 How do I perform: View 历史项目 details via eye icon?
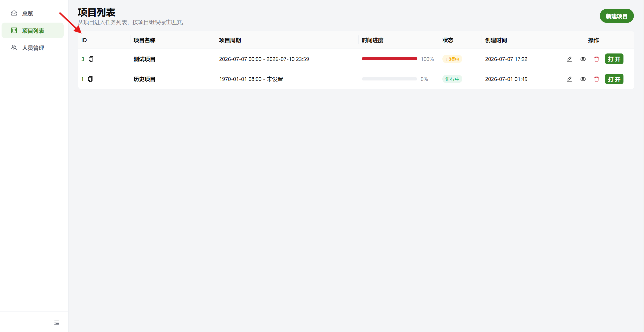(583, 79)
